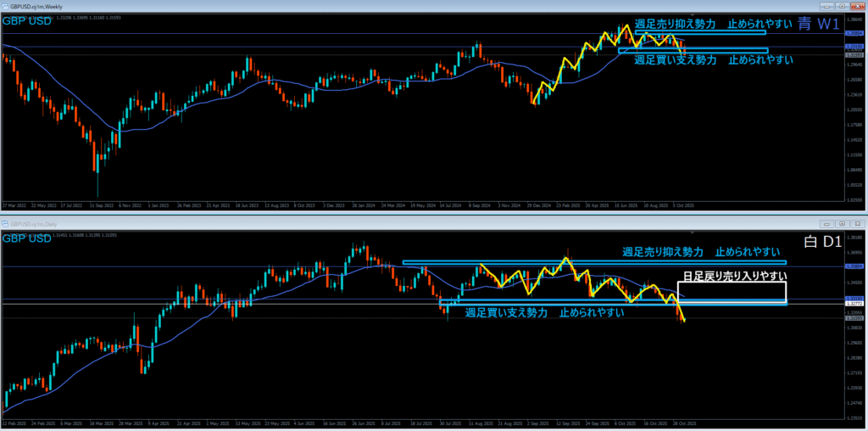Image resolution: width=868 pixels, height=431 pixels.
Task: Restore the daily chart window size
Action: (x=840, y=222)
